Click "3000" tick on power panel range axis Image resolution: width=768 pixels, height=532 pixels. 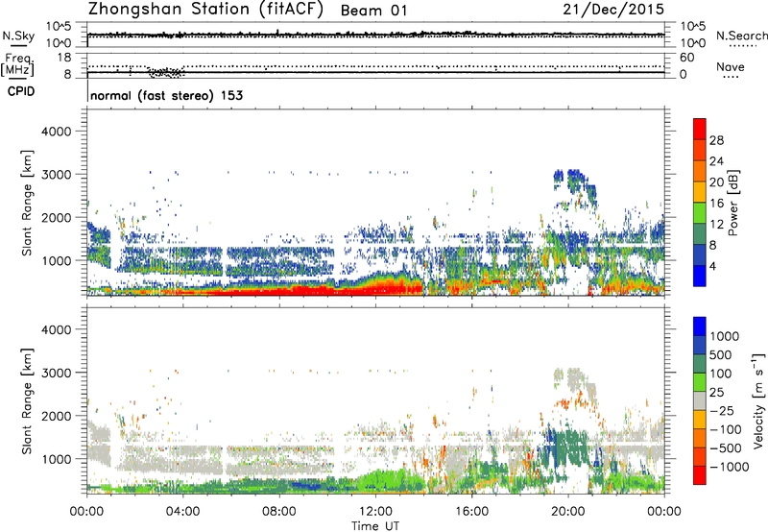point(57,175)
